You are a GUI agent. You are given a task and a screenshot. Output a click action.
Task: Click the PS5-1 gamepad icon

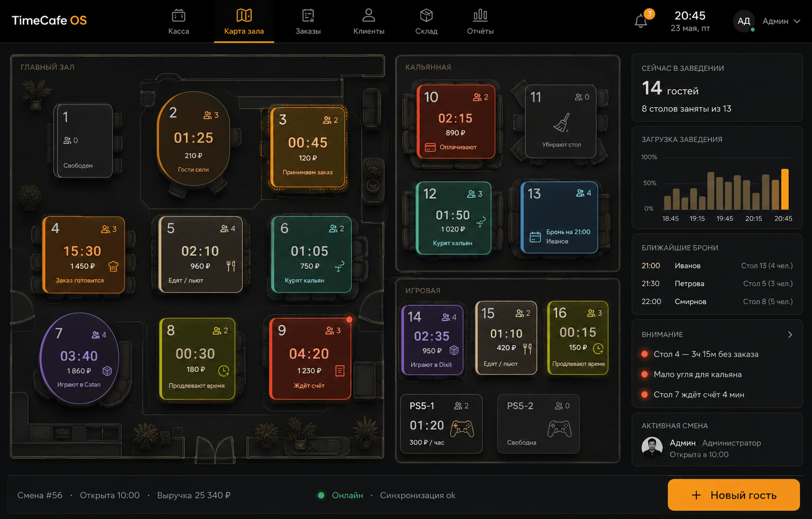(x=461, y=428)
